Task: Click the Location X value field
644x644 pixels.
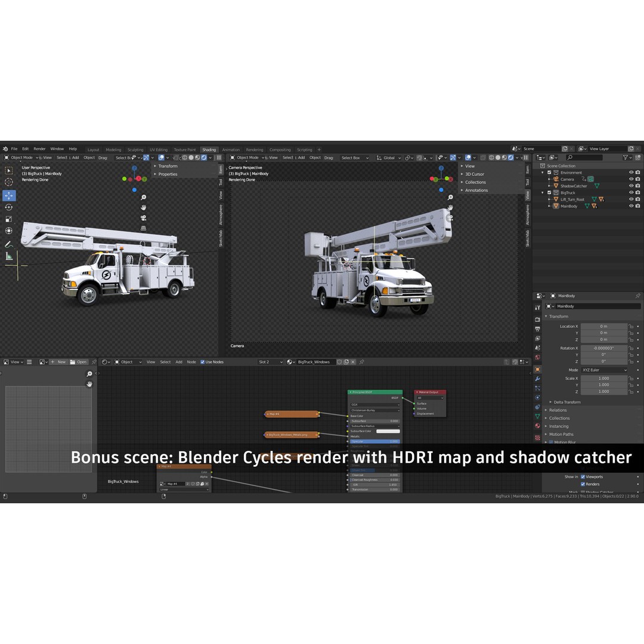Action: coord(603,327)
